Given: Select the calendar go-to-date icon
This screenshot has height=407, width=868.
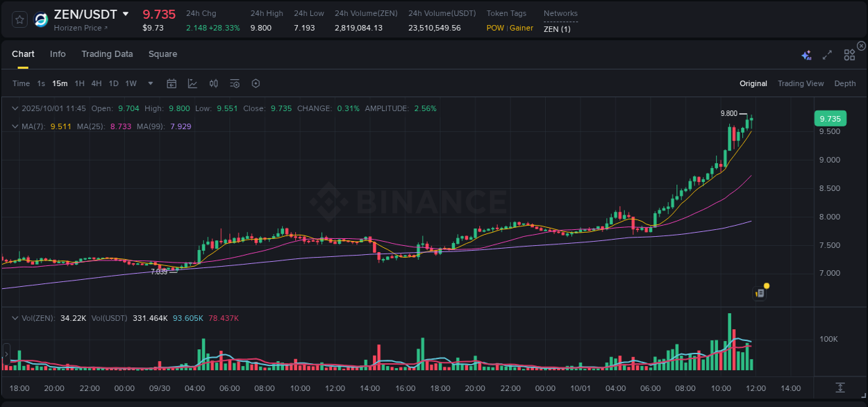Looking at the screenshot, I should point(172,83).
